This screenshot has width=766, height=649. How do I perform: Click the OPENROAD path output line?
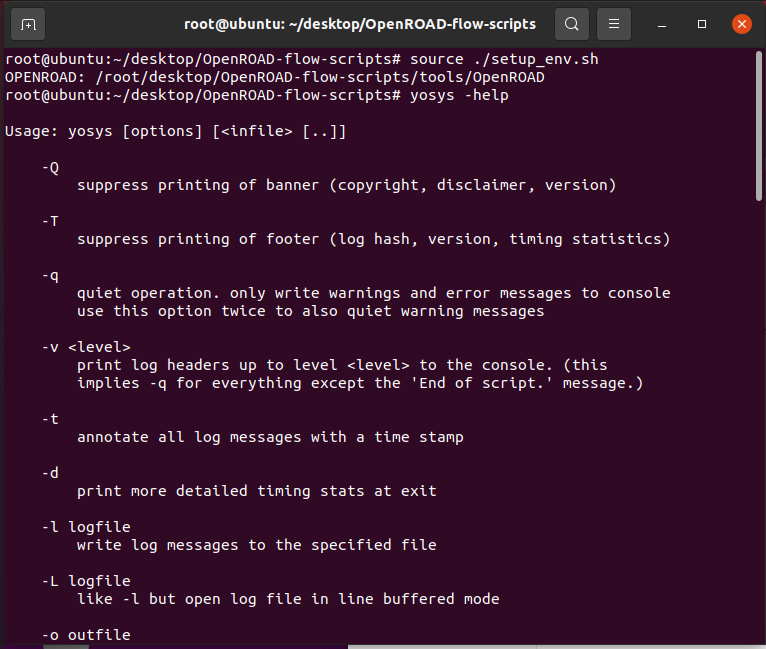click(x=276, y=77)
